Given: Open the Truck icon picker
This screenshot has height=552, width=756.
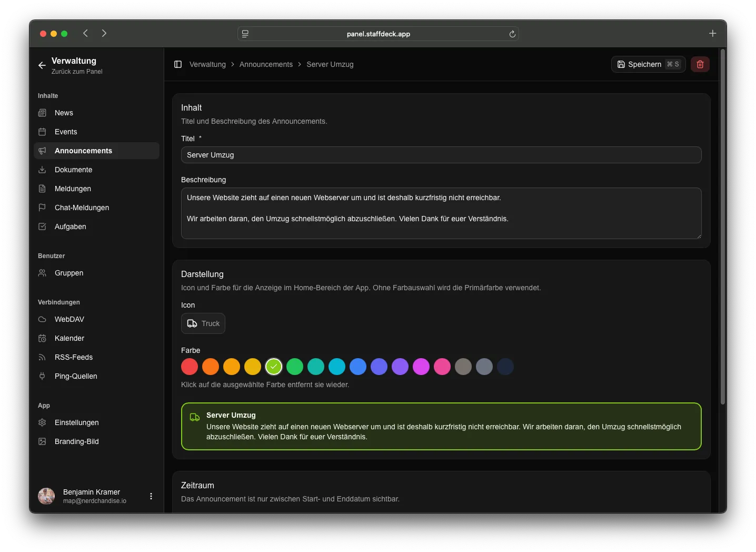Looking at the screenshot, I should pos(203,323).
